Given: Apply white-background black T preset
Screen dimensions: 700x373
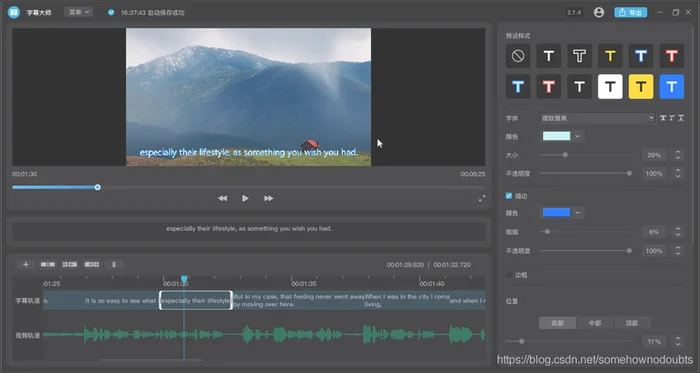Looking at the screenshot, I should pos(610,87).
